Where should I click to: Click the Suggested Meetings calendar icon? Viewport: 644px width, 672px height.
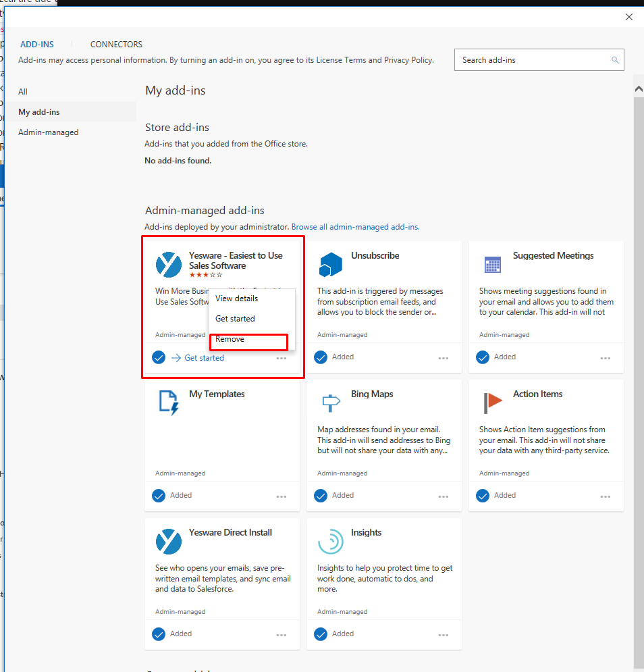[x=493, y=265]
